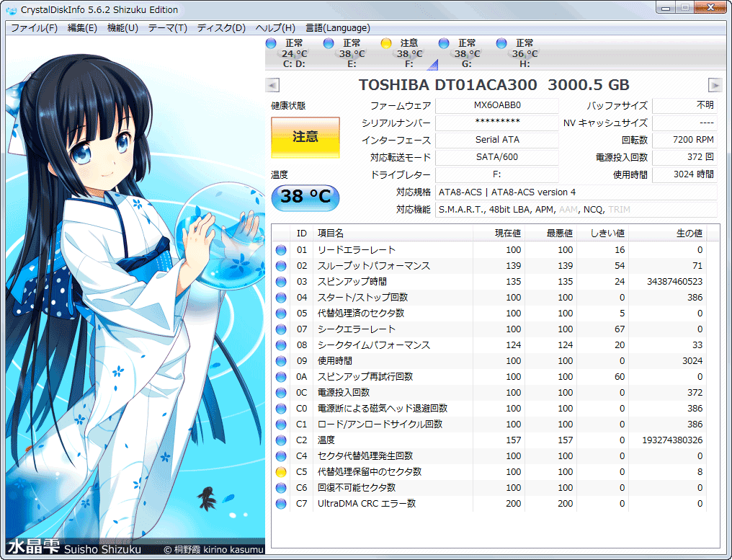Click the ATA8-ACS standard field

[576, 192]
